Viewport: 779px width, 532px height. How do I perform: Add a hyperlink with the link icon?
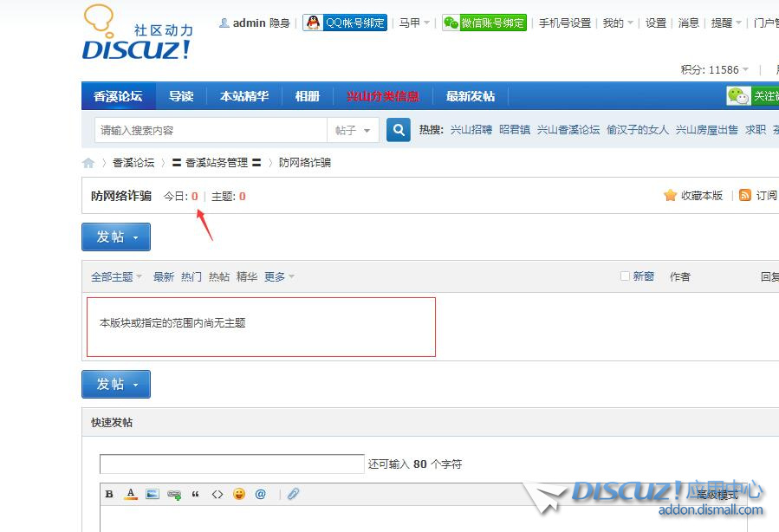[x=174, y=494]
